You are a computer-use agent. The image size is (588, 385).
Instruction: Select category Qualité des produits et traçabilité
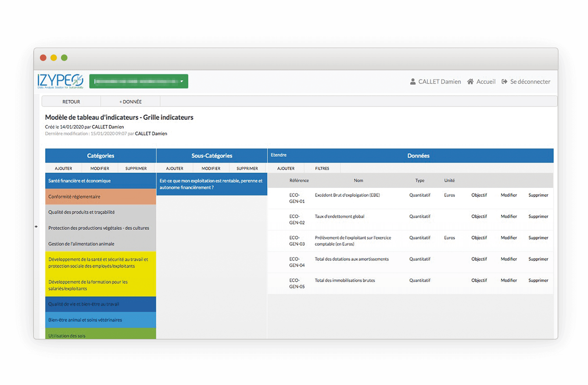[x=100, y=212]
